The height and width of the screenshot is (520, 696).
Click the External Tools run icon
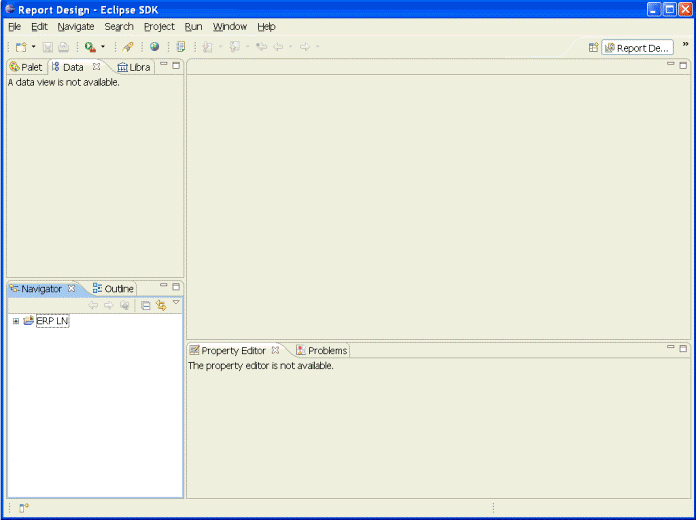click(90, 47)
